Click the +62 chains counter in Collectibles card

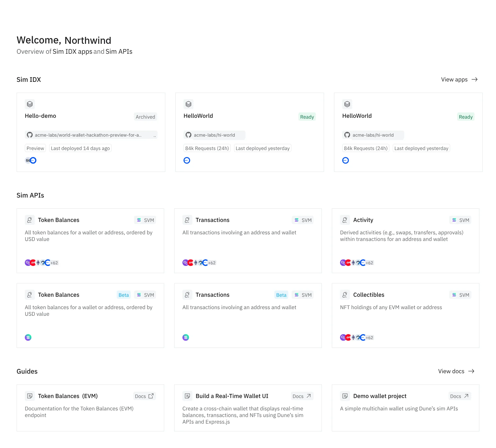tap(369, 338)
